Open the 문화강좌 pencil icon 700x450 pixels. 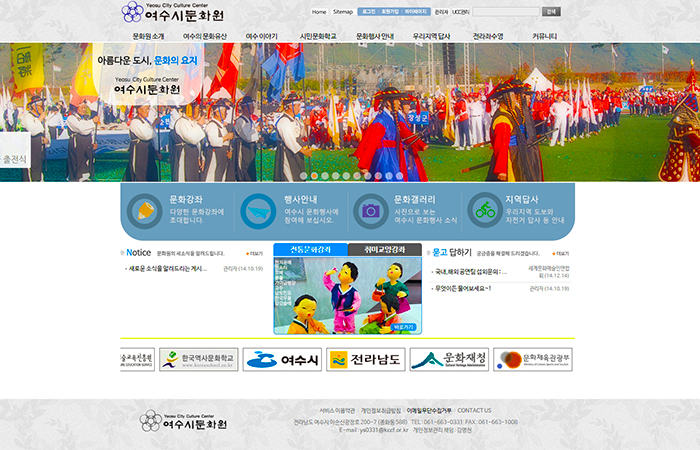pos(145,211)
